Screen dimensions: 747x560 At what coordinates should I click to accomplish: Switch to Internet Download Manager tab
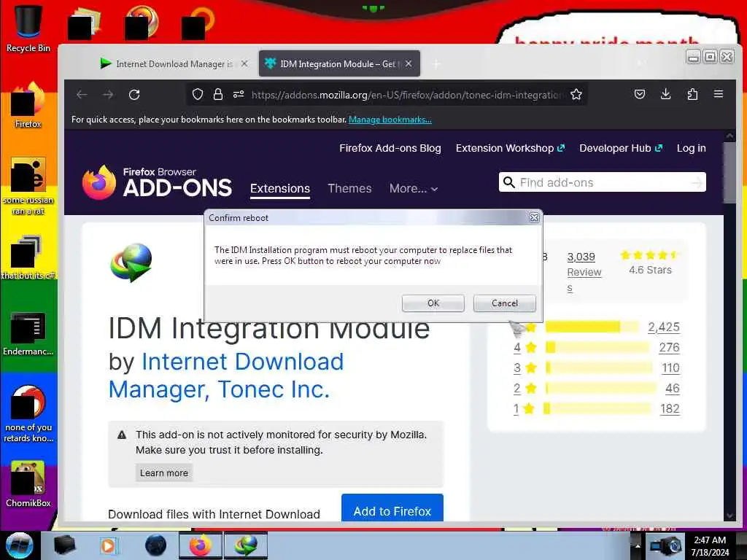[174, 64]
